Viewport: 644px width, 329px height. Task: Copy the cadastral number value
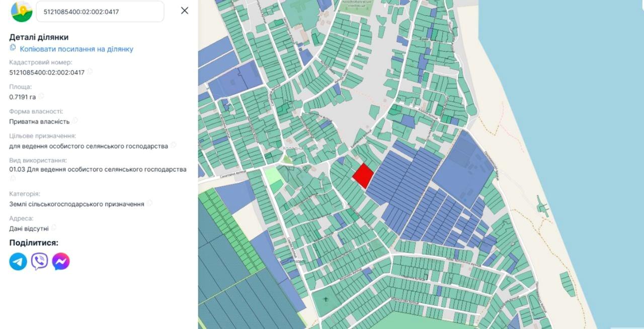point(90,72)
